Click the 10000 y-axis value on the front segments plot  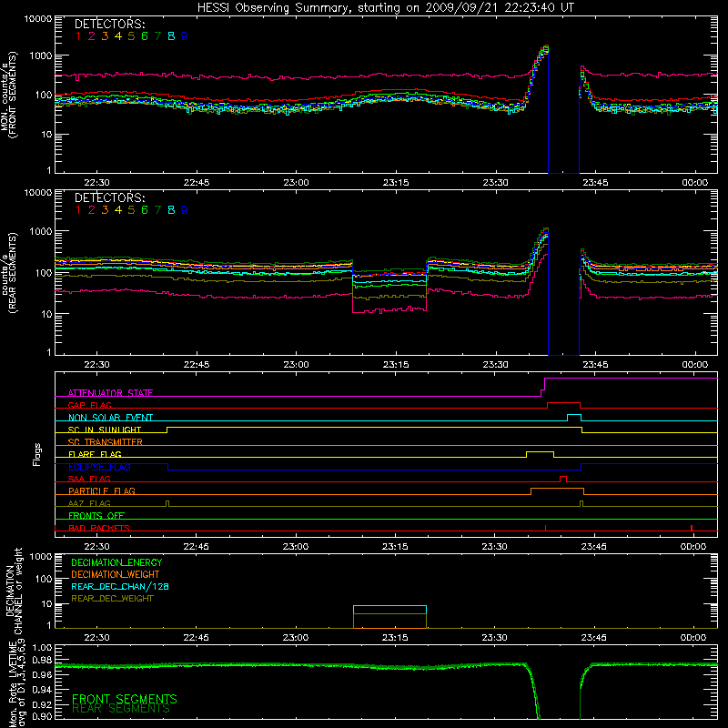[x=38, y=19]
